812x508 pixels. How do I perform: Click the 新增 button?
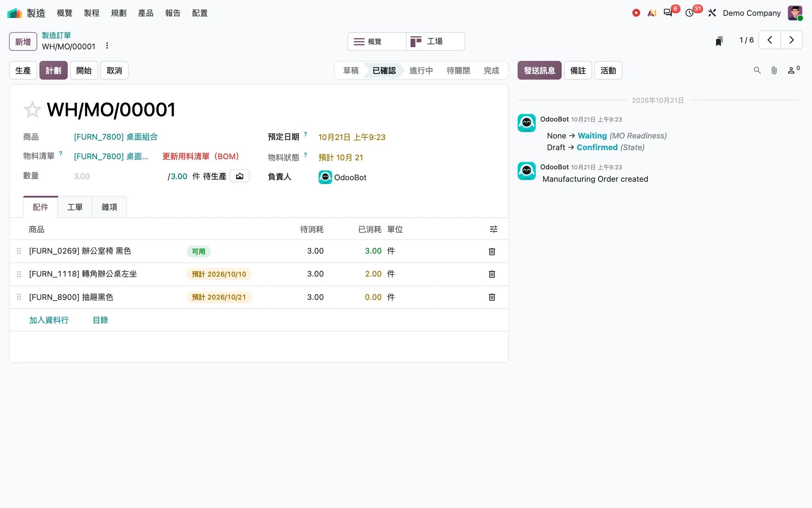pyautogui.click(x=23, y=41)
